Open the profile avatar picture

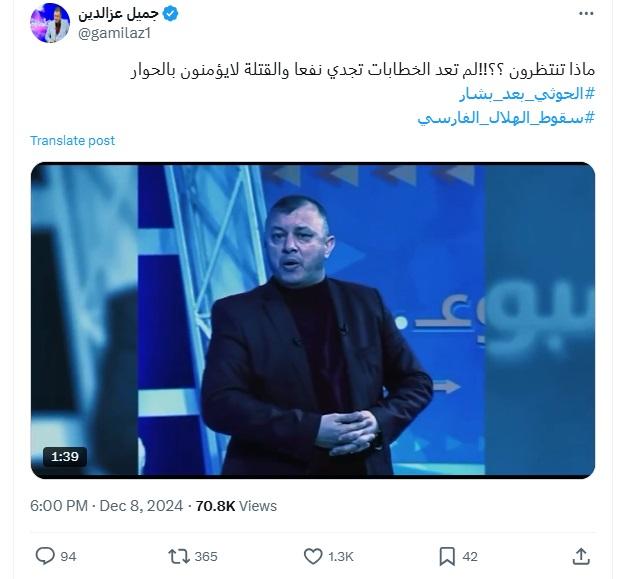(x=50, y=23)
